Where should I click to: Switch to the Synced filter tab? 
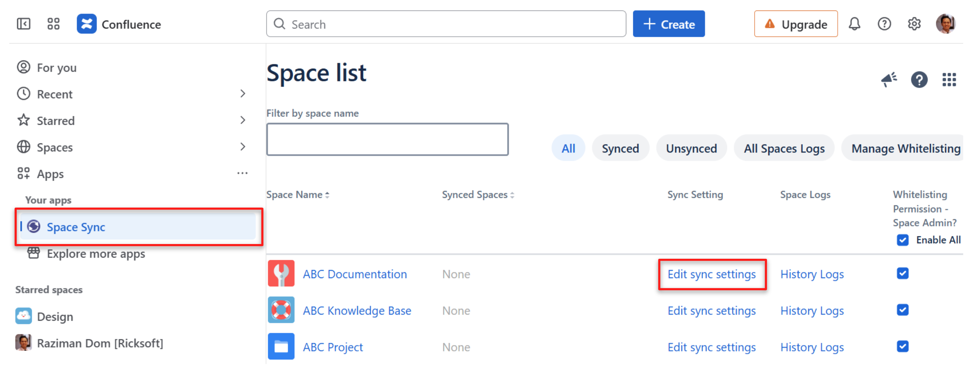click(x=620, y=148)
